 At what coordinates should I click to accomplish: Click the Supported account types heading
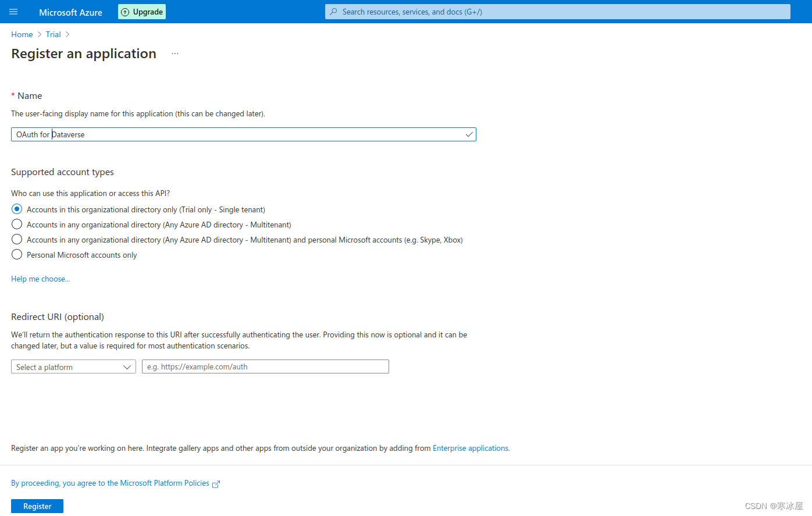pyautogui.click(x=62, y=172)
